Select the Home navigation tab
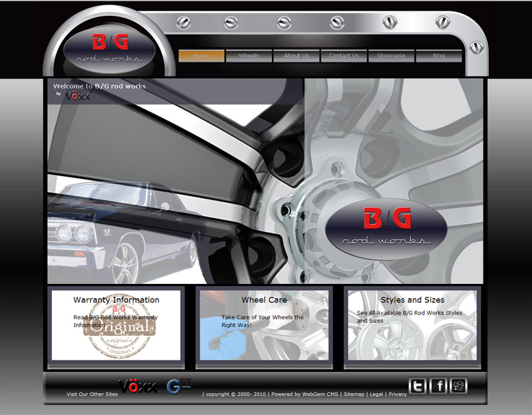This screenshot has height=415, width=532. coord(201,56)
